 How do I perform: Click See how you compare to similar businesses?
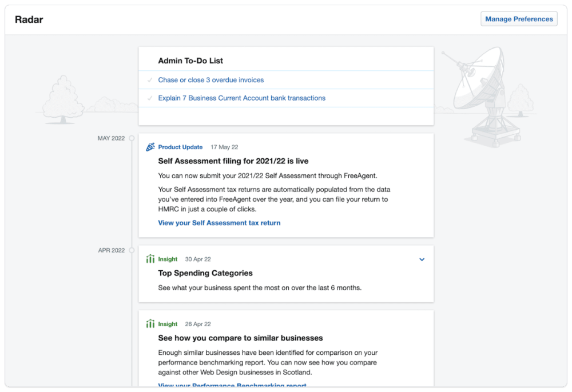click(240, 338)
